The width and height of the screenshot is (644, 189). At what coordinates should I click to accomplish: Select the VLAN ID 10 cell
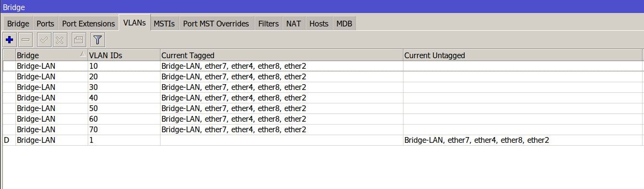(x=124, y=66)
